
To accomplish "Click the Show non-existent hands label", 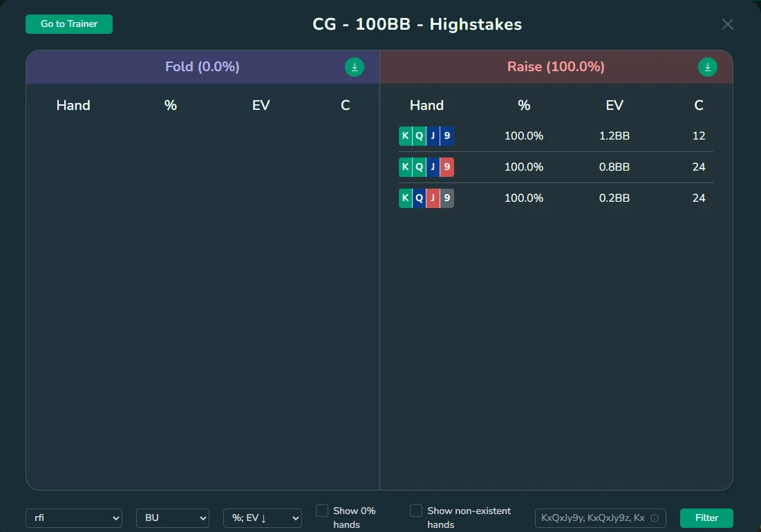I will [469, 517].
